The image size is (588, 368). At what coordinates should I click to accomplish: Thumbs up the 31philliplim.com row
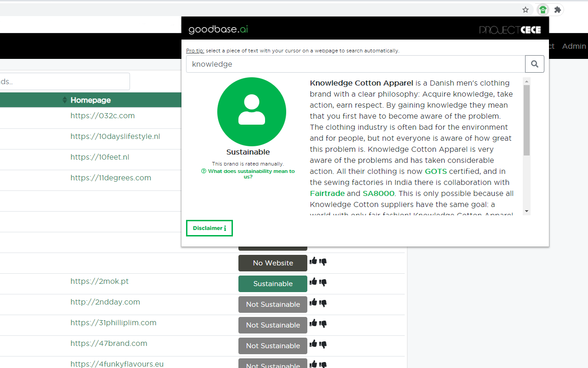[x=313, y=323]
